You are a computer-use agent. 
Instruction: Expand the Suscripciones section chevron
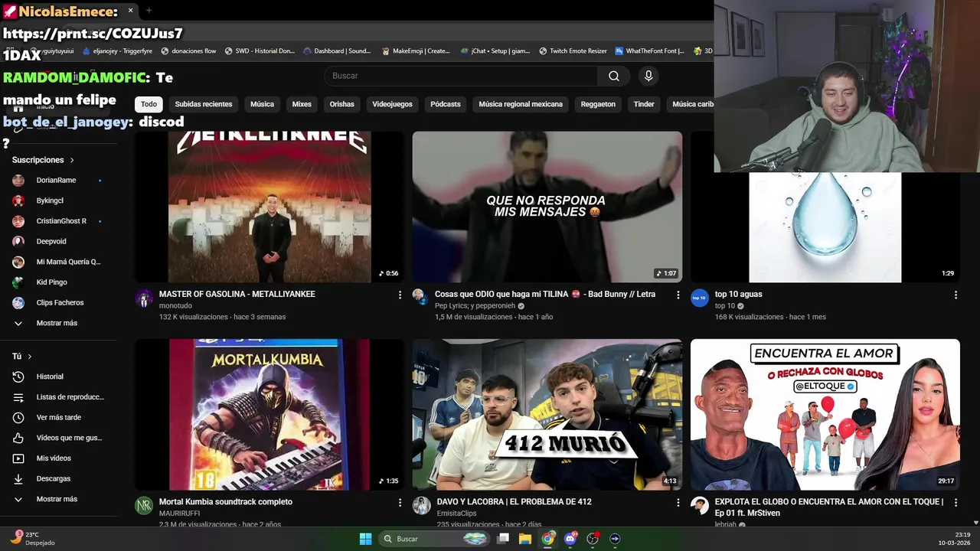[x=72, y=160]
